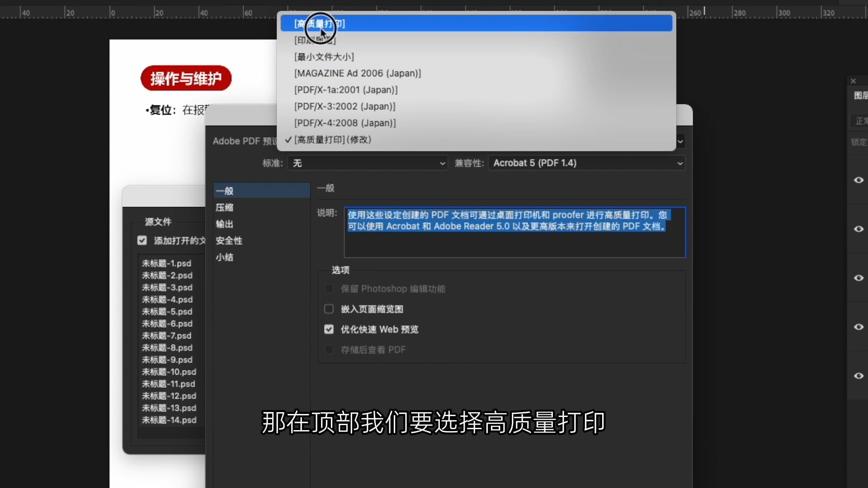Viewport: 868px width, 488px height.
Task: Toggle visibility eye of second layer
Action: pyautogui.click(x=859, y=229)
